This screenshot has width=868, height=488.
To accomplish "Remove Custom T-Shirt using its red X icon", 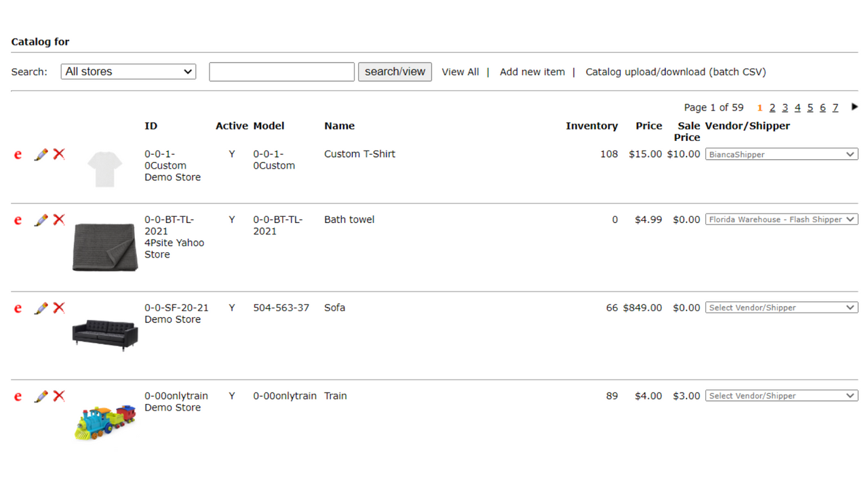I will tap(58, 154).
